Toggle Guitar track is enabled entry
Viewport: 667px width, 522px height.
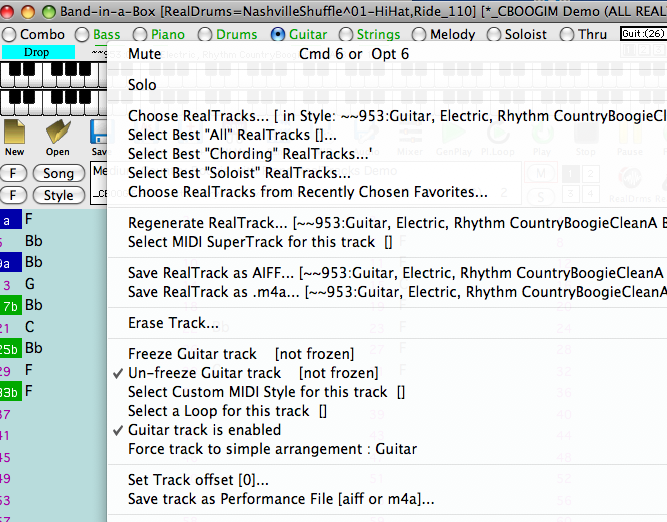pyautogui.click(x=387, y=430)
